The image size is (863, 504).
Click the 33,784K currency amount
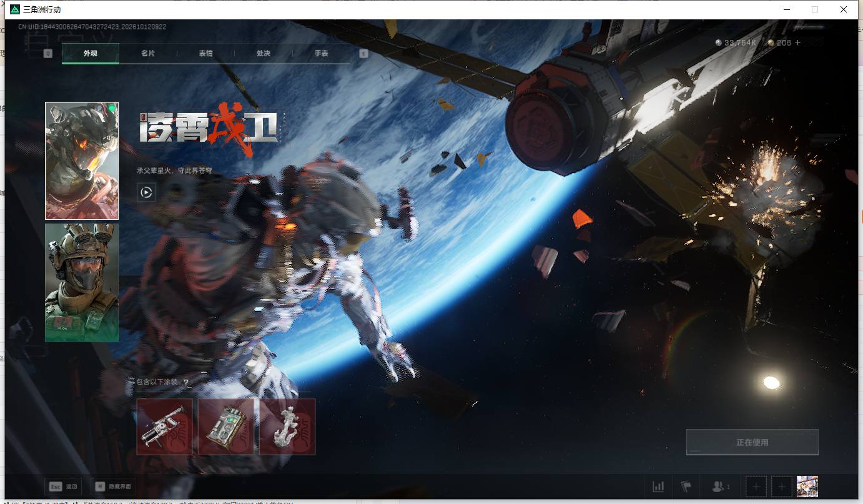click(741, 42)
